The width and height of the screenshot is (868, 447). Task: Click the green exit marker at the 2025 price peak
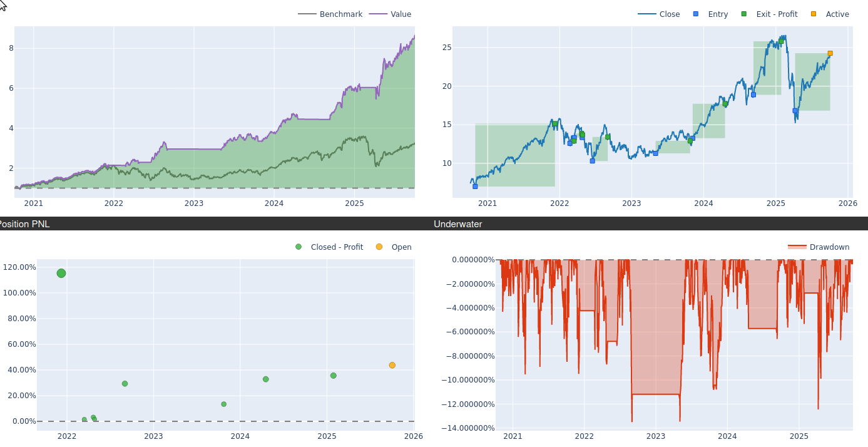click(x=781, y=41)
